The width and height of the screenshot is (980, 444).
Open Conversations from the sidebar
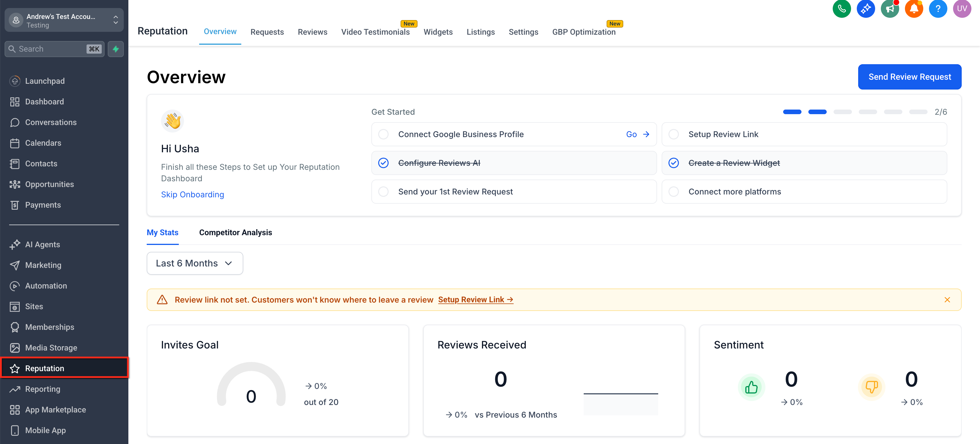point(51,122)
